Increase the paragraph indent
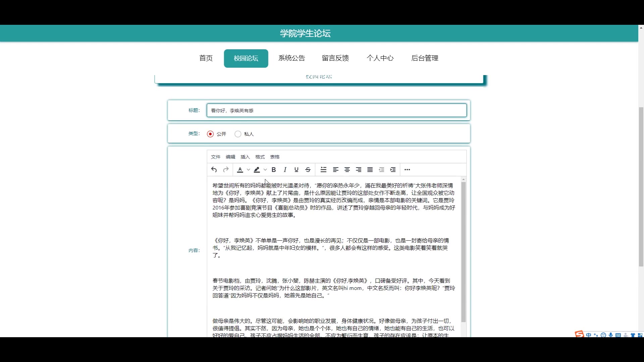This screenshot has height=362, width=644. [x=393, y=170]
